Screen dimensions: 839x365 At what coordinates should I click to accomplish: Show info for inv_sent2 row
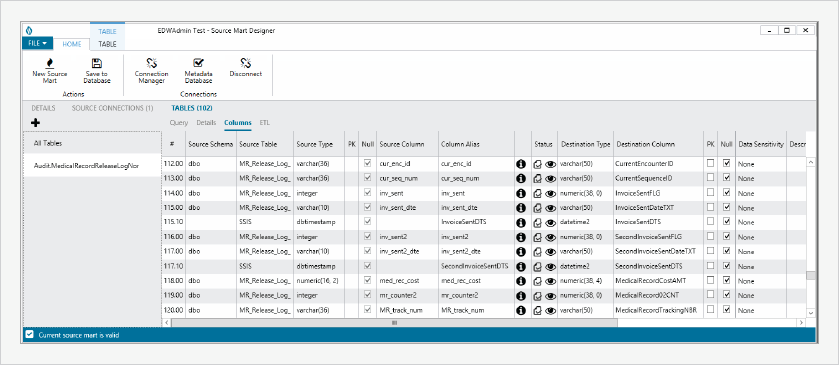[521, 237]
